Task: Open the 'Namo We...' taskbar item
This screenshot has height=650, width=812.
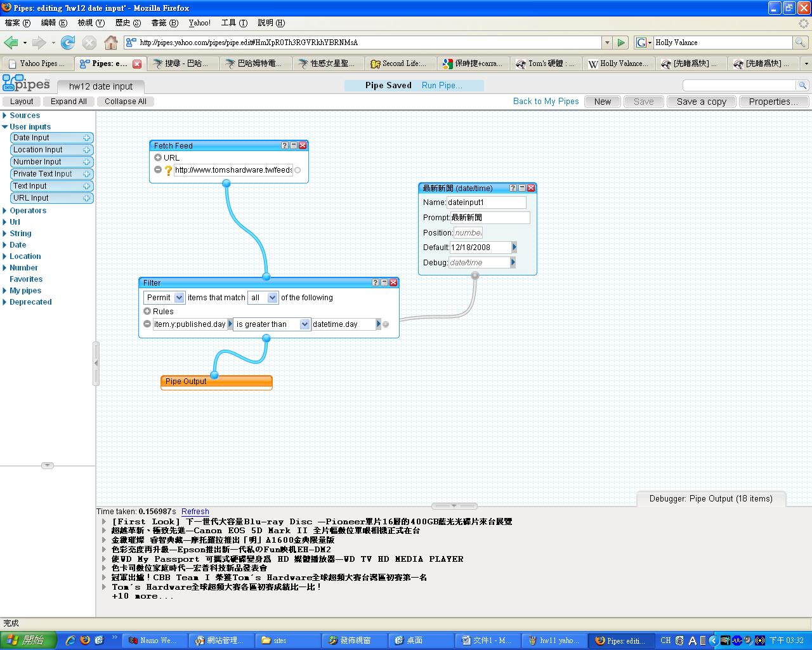Action: [154, 640]
